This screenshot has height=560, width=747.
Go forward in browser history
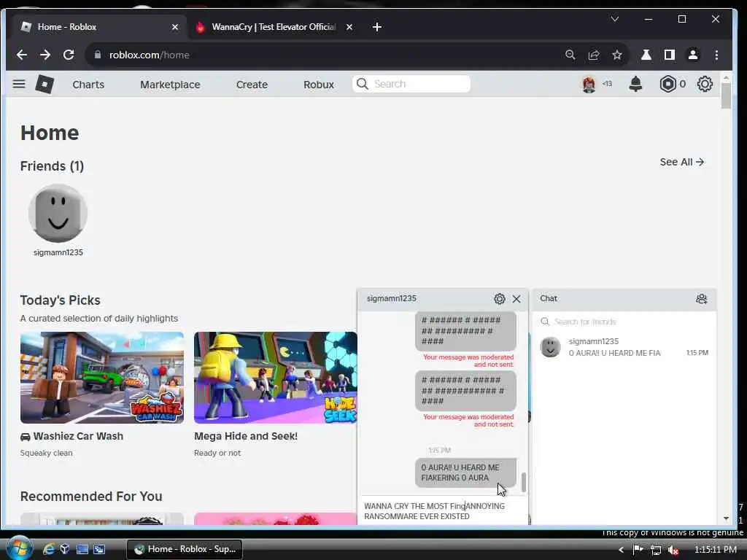coord(44,55)
